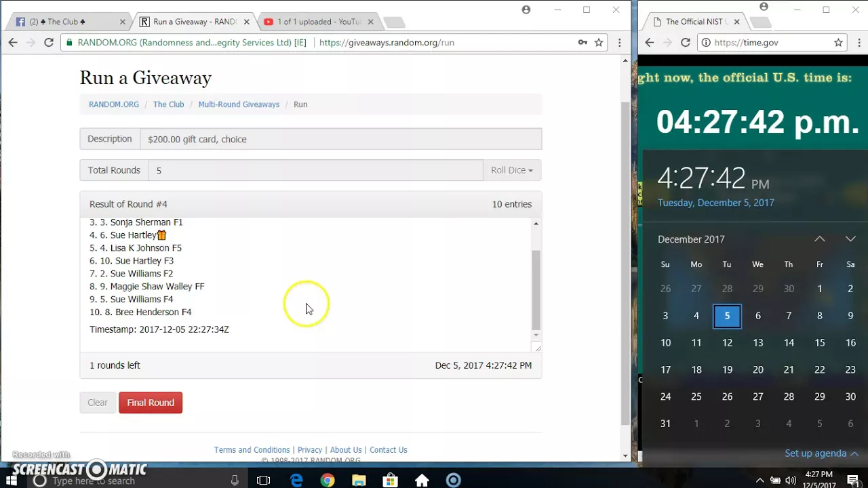868x488 pixels.
Task: Open File Explorer from taskbar
Action: 359,481
